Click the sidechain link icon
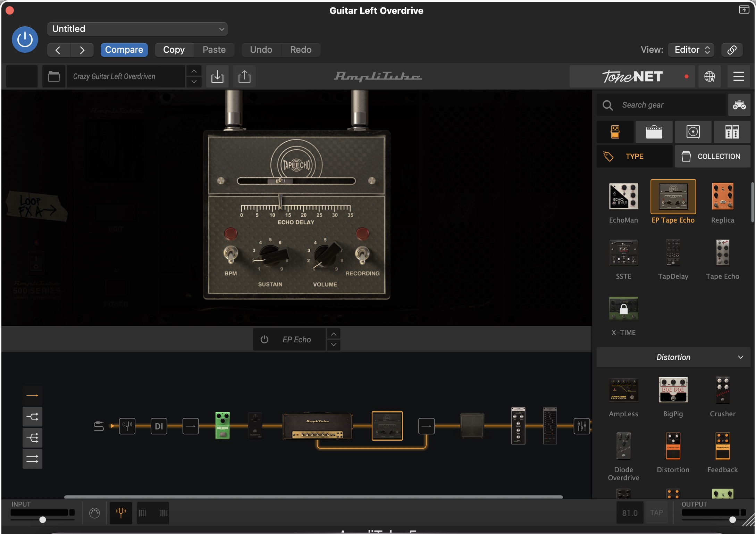The image size is (756, 534). point(732,50)
